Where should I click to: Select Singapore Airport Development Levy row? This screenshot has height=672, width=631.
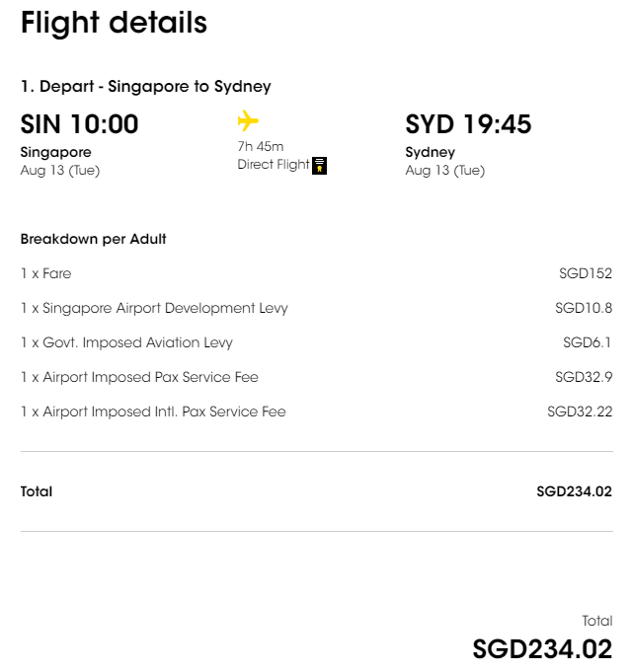pyautogui.click(x=317, y=308)
